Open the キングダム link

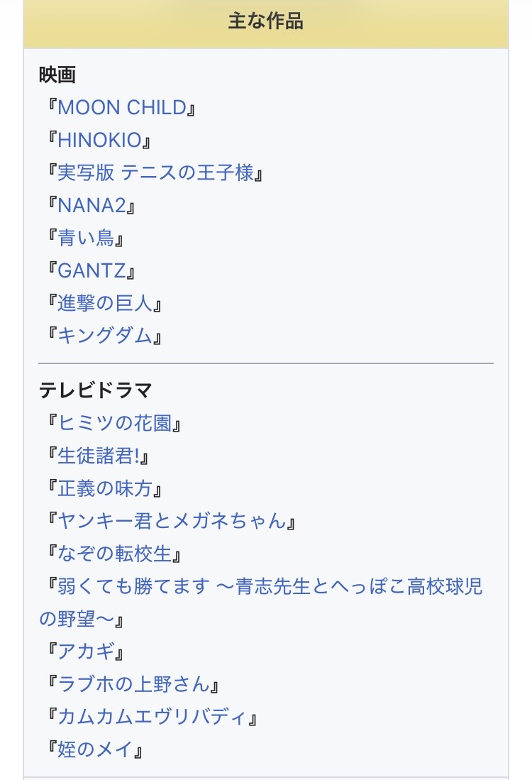(x=105, y=336)
